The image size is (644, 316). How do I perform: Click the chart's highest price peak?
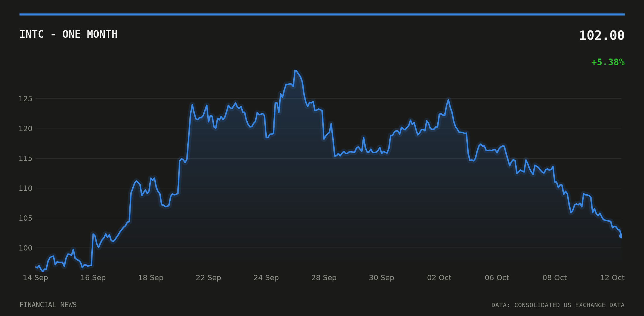point(295,70)
